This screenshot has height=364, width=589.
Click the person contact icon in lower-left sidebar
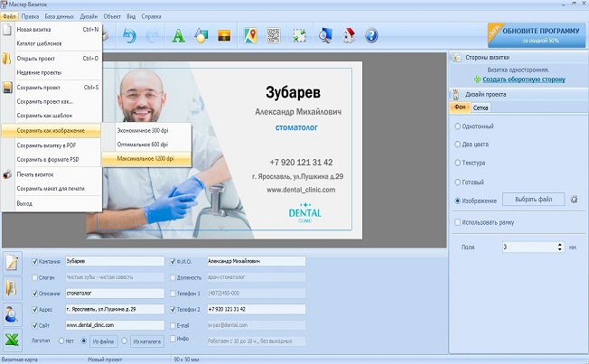point(11,314)
